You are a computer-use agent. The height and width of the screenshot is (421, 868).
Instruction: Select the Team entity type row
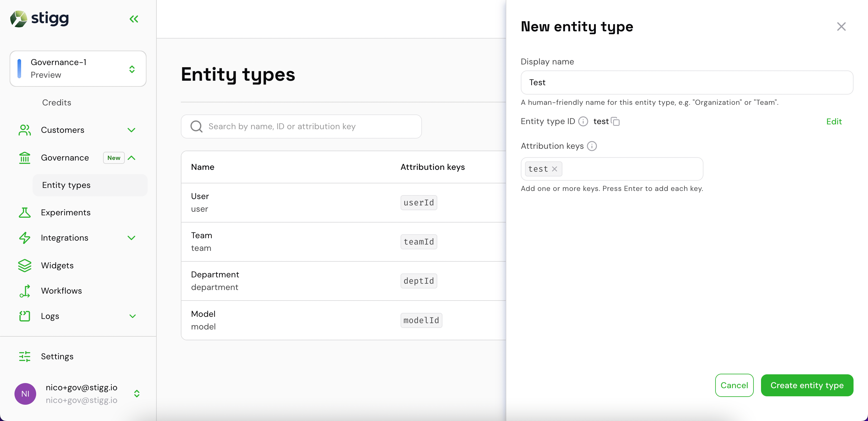343,242
